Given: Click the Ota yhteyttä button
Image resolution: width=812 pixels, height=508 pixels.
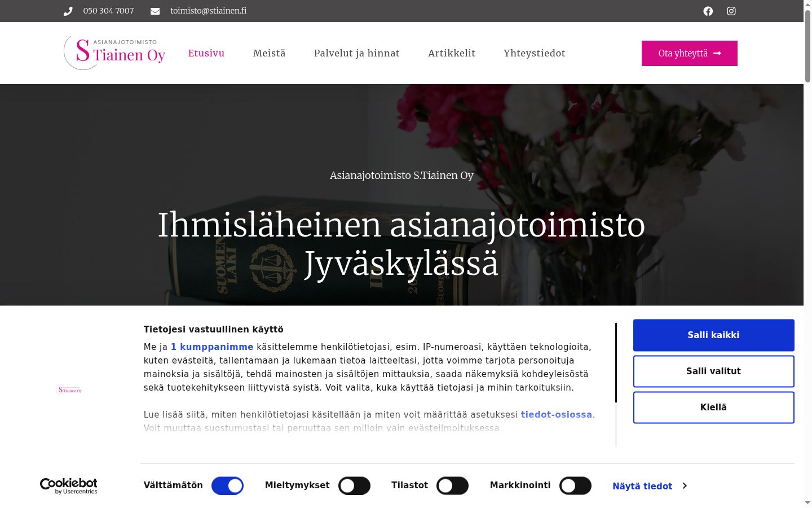Looking at the screenshot, I should pos(690,53).
